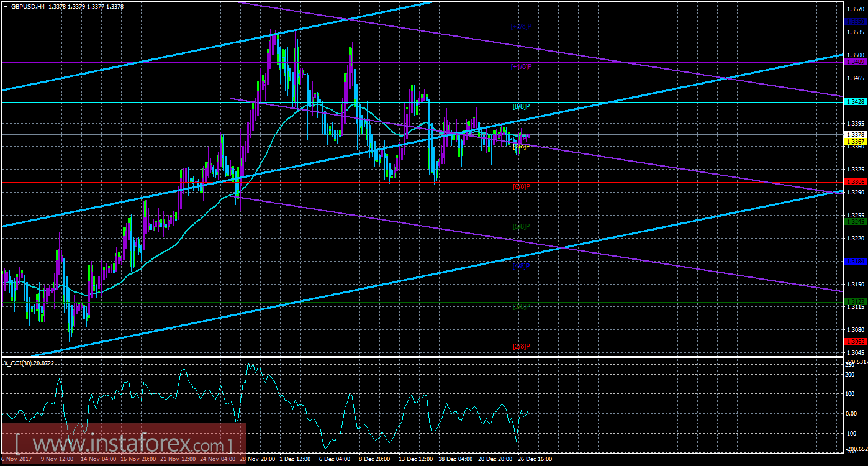Click the cyan 1.3428 price tag
This screenshot has width=868, height=466.
pyautogui.click(x=855, y=101)
